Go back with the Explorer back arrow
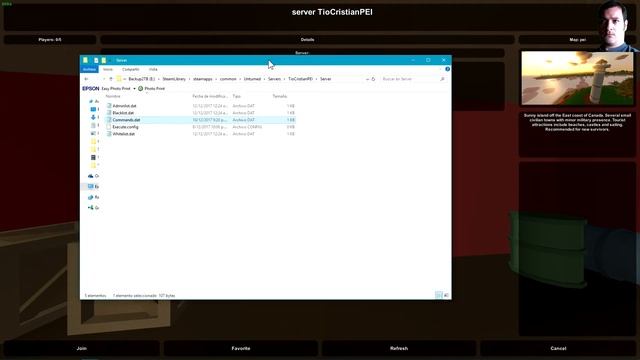Image resolution: width=640 pixels, height=360 pixels. [x=86, y=79]
